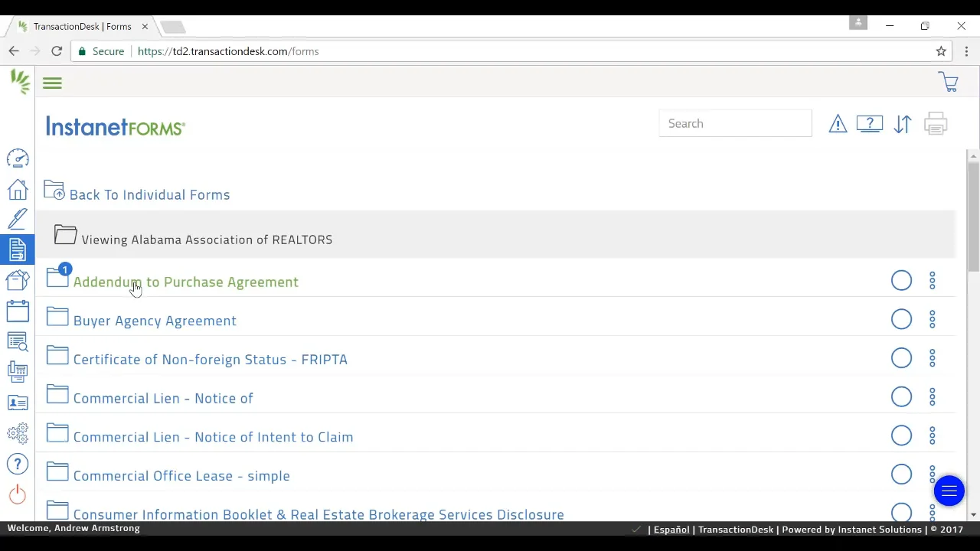980x551 pixels.
Task: Select circle for Commercial Office Lease - simple
Action: (901, 474)
